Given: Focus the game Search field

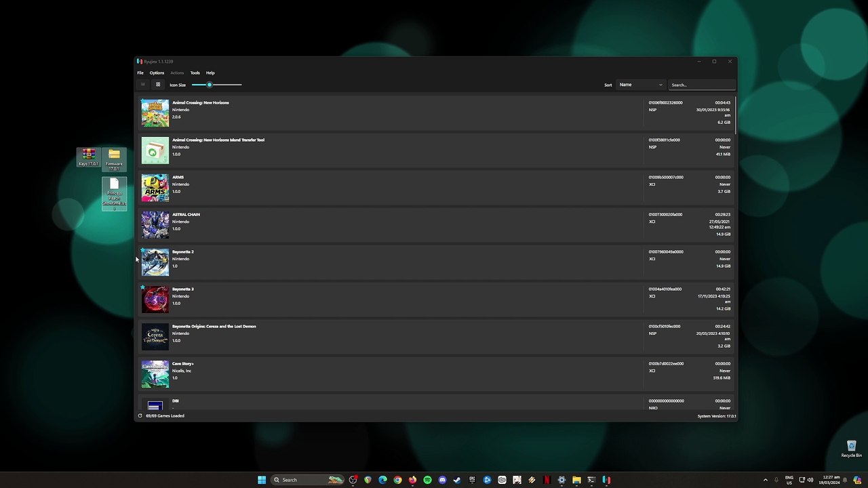Looking at the screenshot, I should pos(702,85).
